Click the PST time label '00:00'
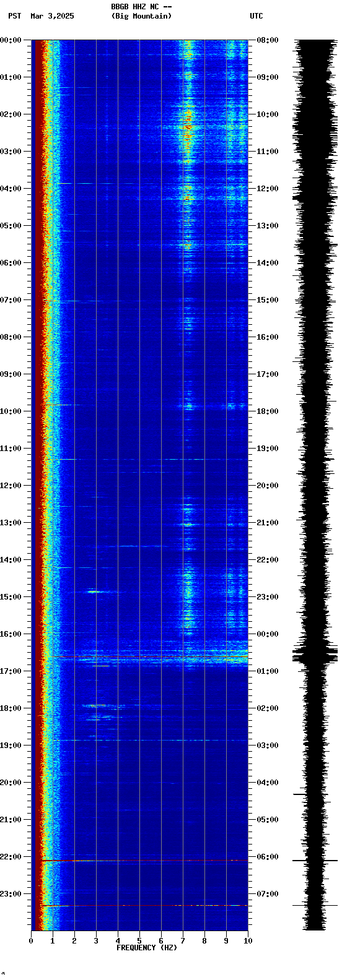 tap(11, 40)
